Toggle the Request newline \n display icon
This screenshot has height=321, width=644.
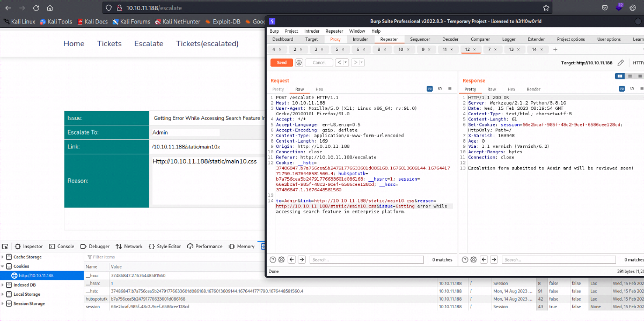point(440,89)
